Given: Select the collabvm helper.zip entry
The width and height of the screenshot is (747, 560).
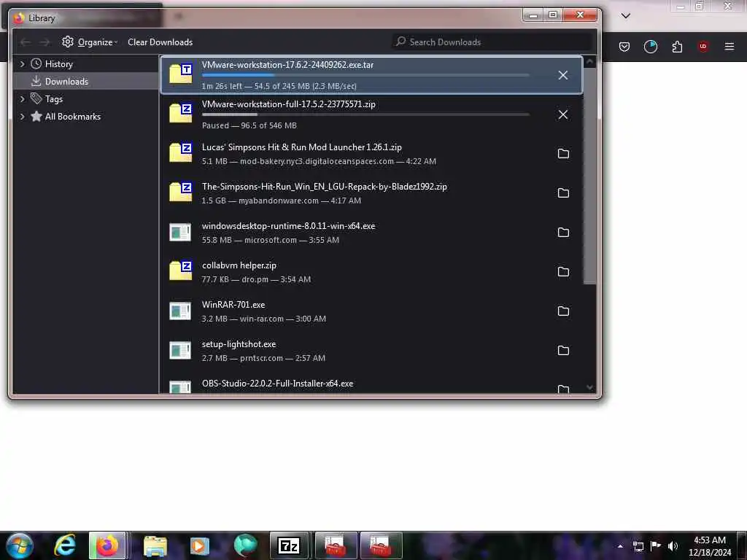Looking at the screenshot, I should (371, 272).
